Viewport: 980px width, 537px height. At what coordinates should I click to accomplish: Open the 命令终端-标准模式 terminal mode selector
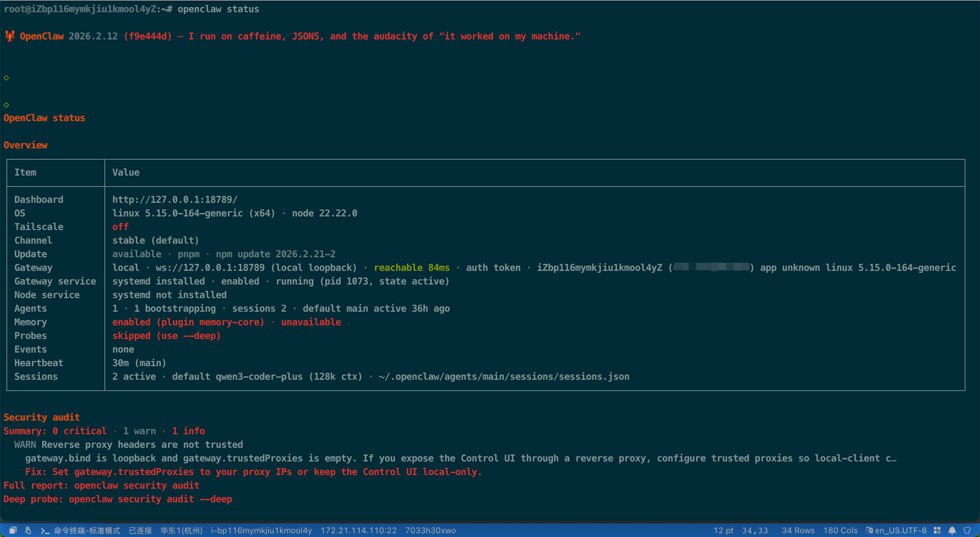pos(87,530)
